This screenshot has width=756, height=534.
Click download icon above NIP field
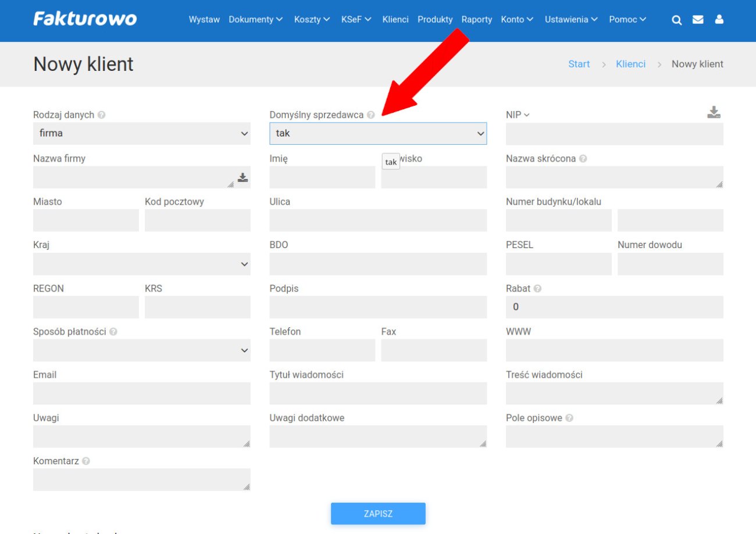coord(714,113)
